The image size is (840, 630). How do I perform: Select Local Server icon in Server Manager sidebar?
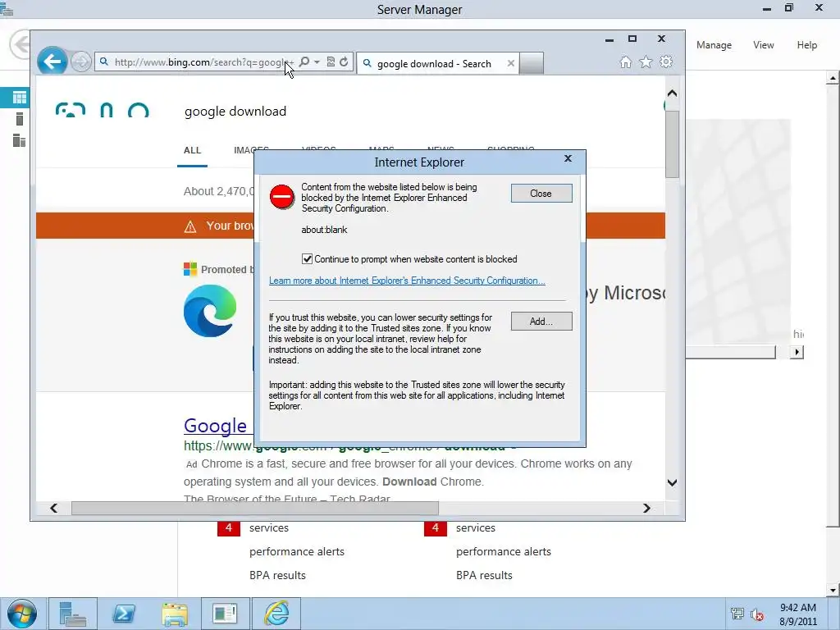[x=20, y=119]
